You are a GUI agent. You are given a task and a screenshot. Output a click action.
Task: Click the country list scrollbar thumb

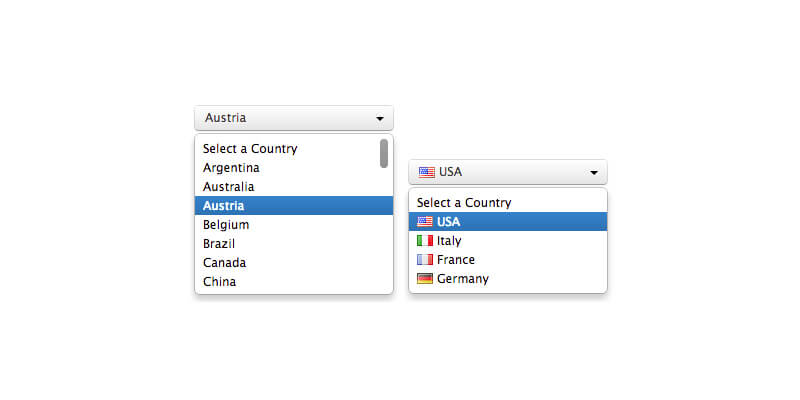tap(384, 153)
